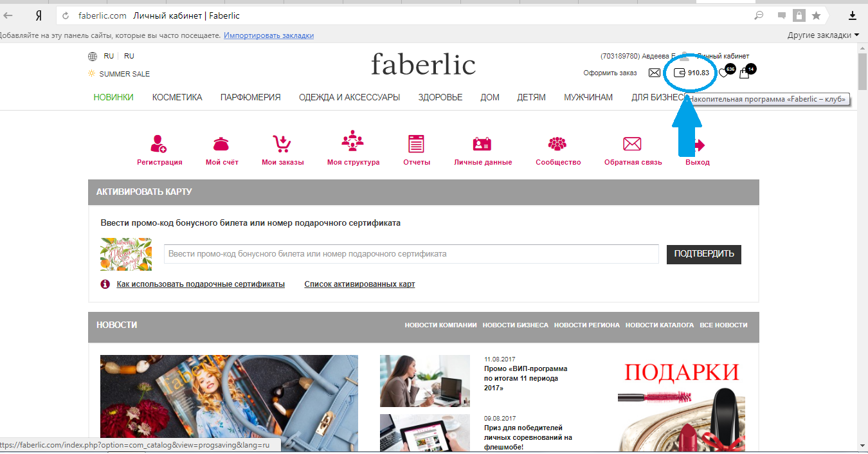This screenshot has width=868, height=454.
Task: Open Как использовать подарочные сертификаты link
Action: coord(201,284)
